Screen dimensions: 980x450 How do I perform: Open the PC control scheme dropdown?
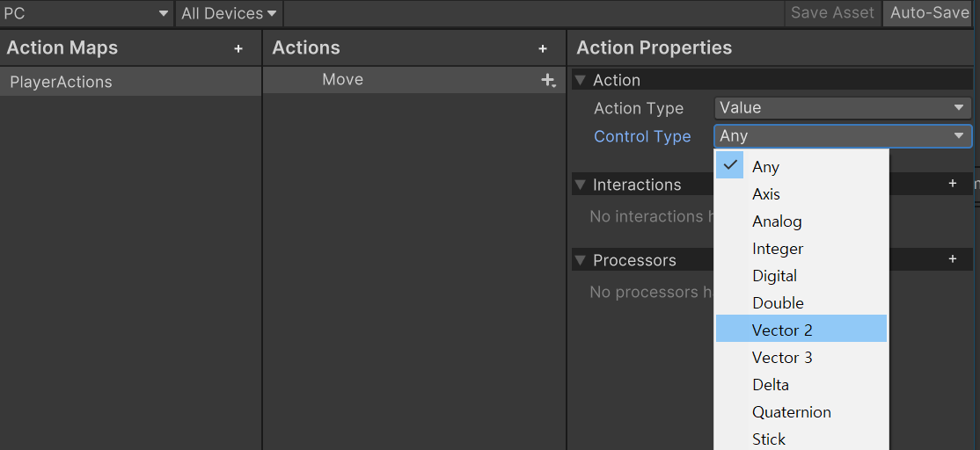(x=86, y=13)
